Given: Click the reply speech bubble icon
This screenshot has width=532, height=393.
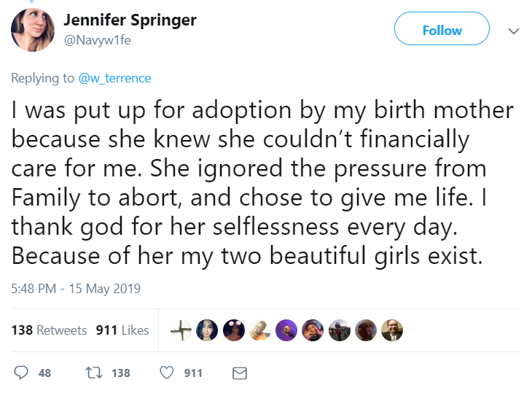Looking at the screenshot, I should pos(21,373).
